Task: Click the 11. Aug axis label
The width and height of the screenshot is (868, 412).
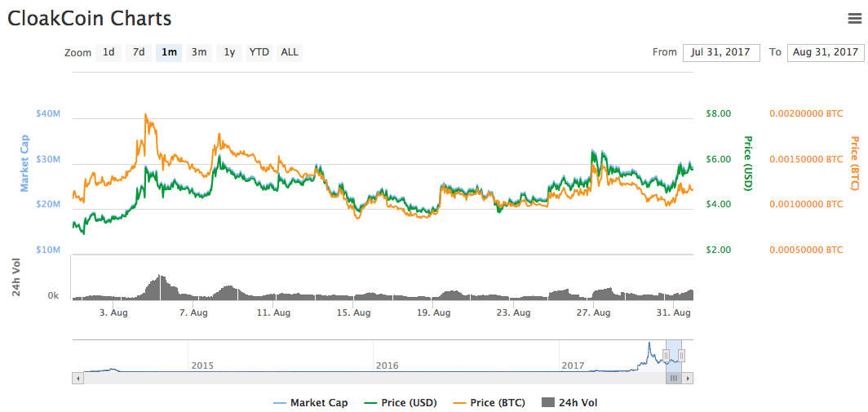Action: [272, 313]
